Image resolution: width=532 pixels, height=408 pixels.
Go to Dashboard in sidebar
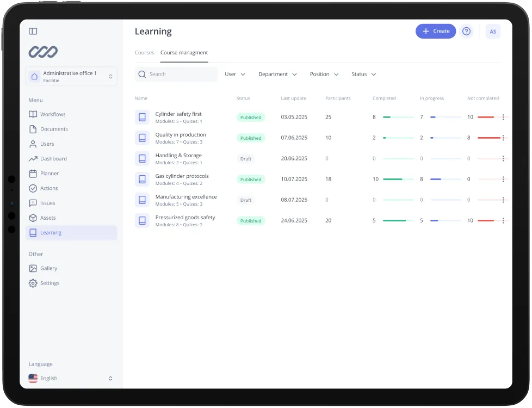point(53,159)
